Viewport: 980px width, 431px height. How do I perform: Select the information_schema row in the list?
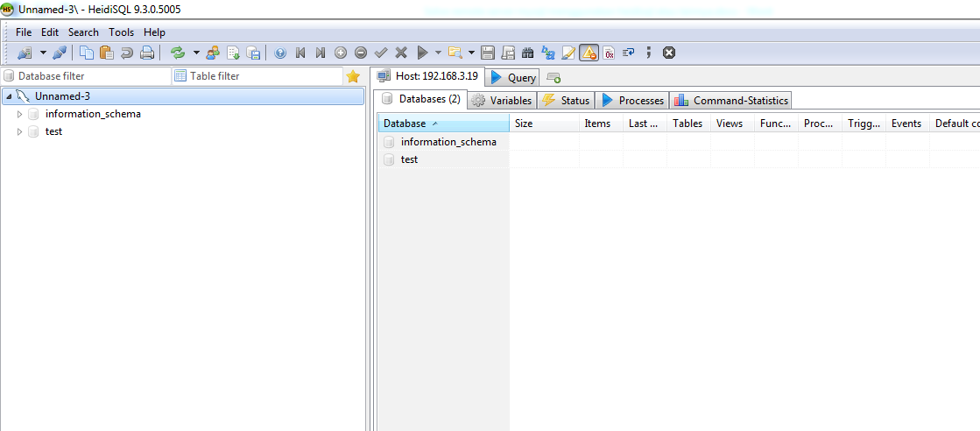(448, 142)
